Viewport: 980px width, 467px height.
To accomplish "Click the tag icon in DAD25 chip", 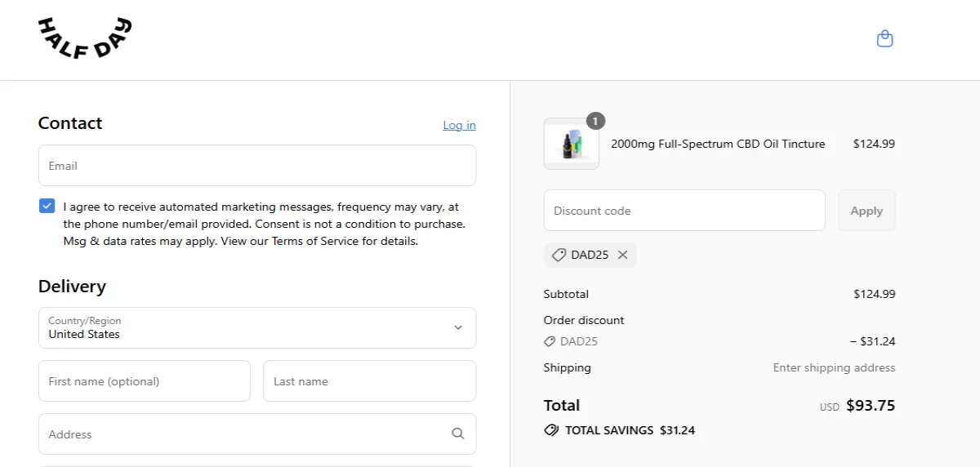I will 559,255.
